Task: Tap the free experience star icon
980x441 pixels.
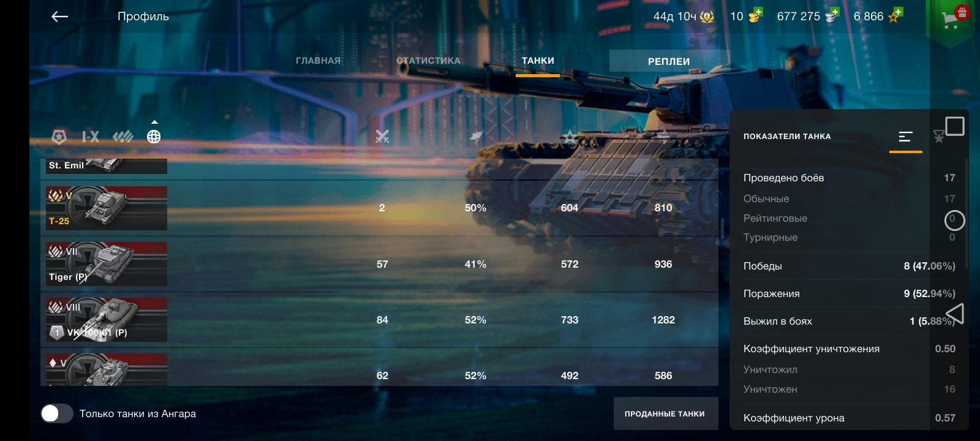Action: (895, 15)
